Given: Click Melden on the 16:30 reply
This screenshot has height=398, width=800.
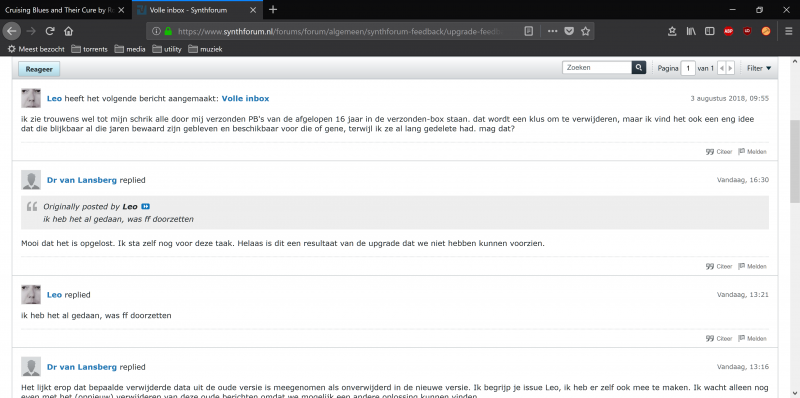Looking at the screenshot, I should coord(753,266).
